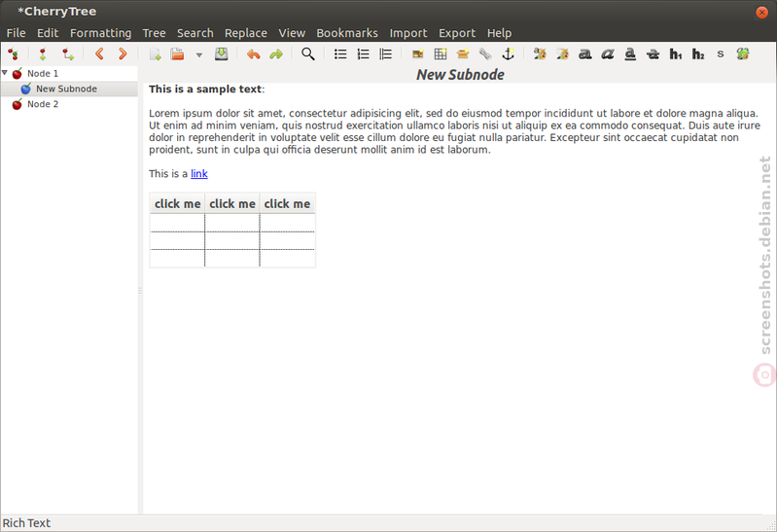Click the blue cherry icon of New Subnode
Image resolution: width=777 pixels, height=532 pixels.
[25, 89]
